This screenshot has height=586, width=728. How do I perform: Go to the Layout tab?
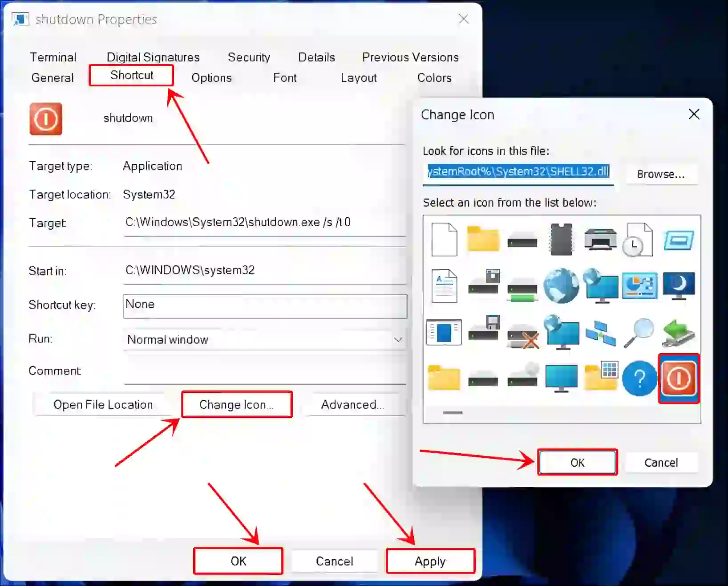click(x=359, y=77)
